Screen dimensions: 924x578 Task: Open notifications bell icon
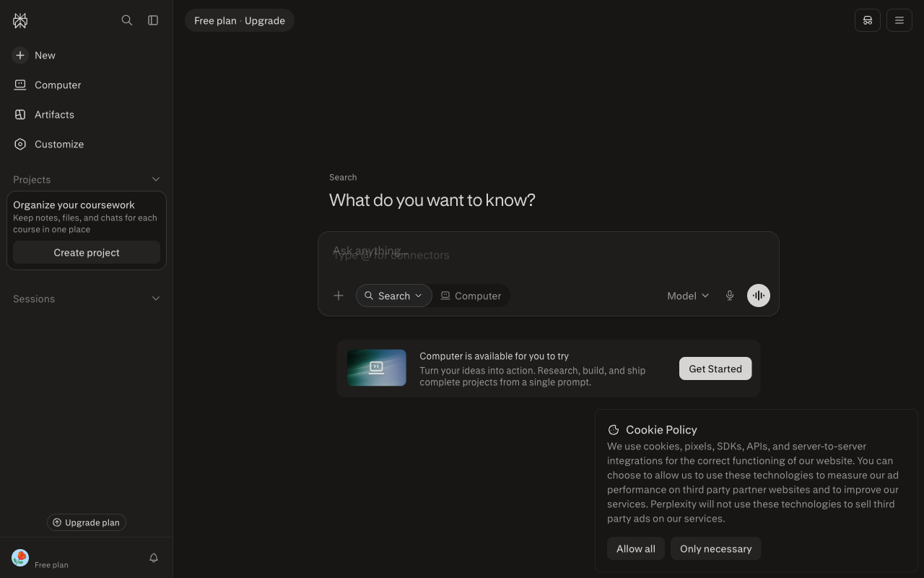[x=154, y=558]
